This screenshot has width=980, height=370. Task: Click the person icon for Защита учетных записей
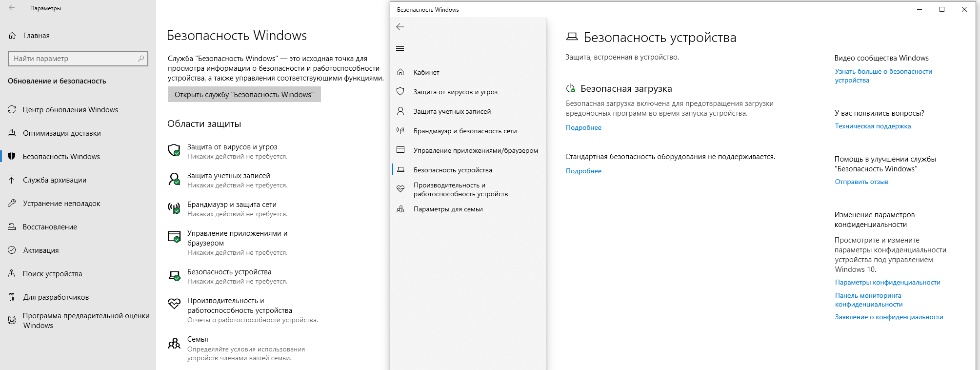(400, 111)
